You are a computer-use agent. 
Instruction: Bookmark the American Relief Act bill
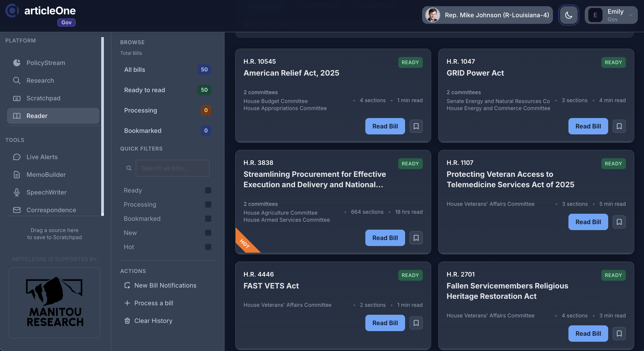pyautogui.click(x=416, y=126)
